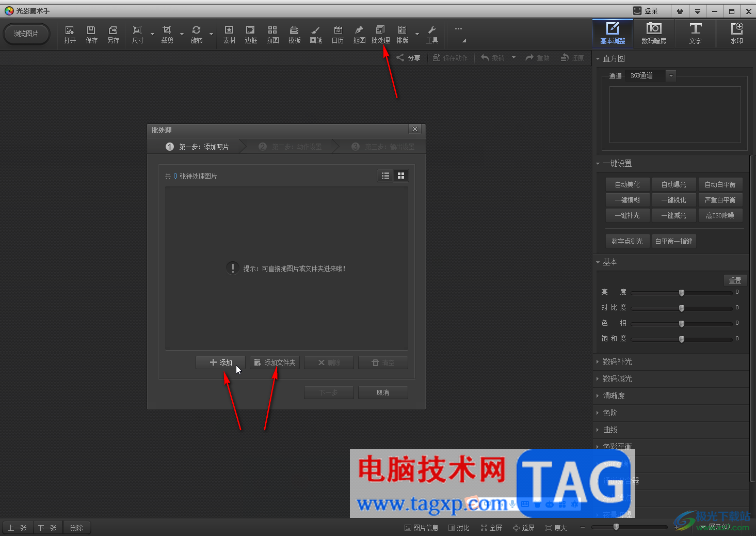Click 适屏 fit-to-screen
The width and height of the screenshot is (756, 536).
[524, 528]
